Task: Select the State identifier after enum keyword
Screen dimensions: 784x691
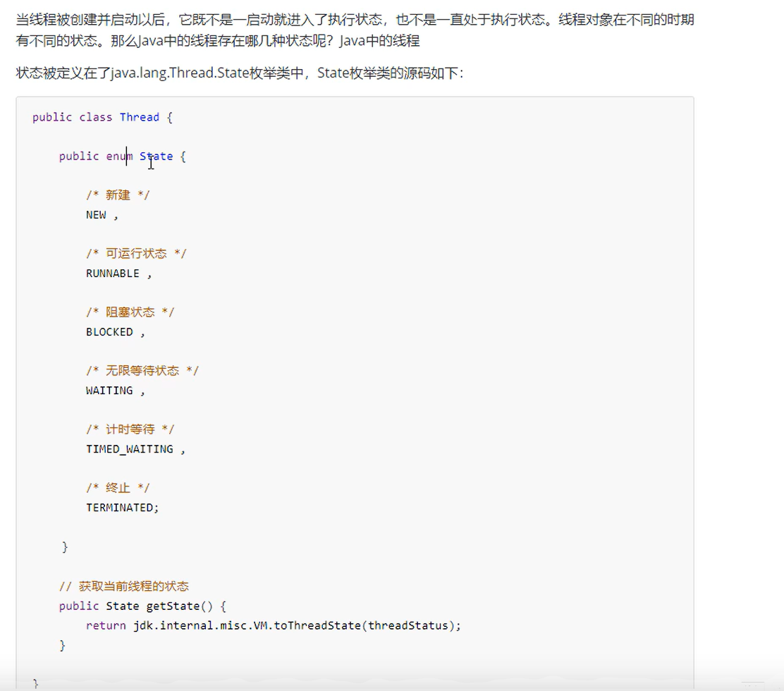Action: 156,156
